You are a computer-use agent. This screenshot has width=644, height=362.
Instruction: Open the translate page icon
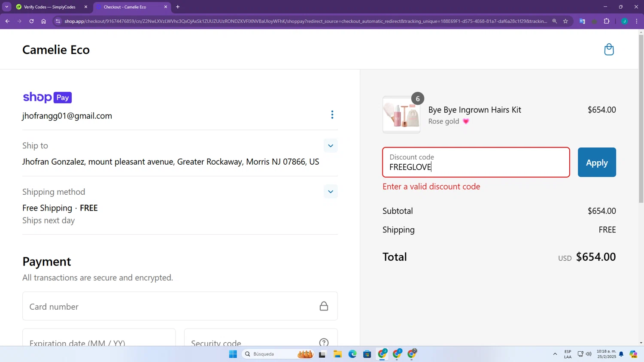pyautogui.click(x=582, y=21)
